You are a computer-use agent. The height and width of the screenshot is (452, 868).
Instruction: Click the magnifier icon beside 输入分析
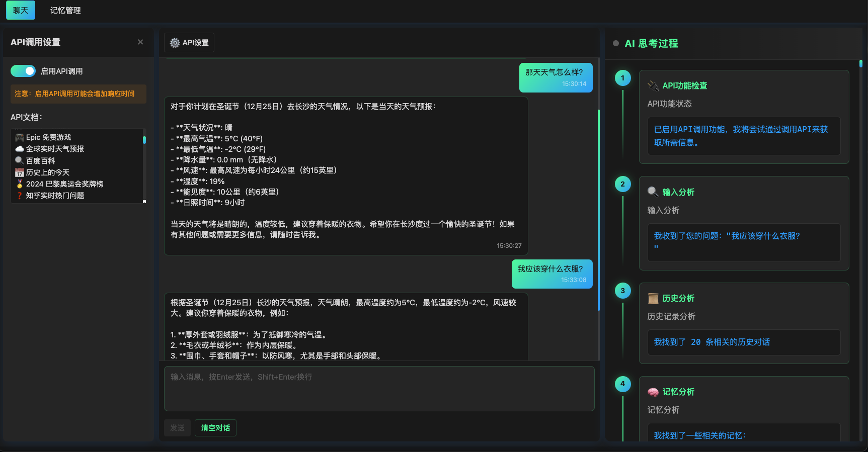point(653,192)
